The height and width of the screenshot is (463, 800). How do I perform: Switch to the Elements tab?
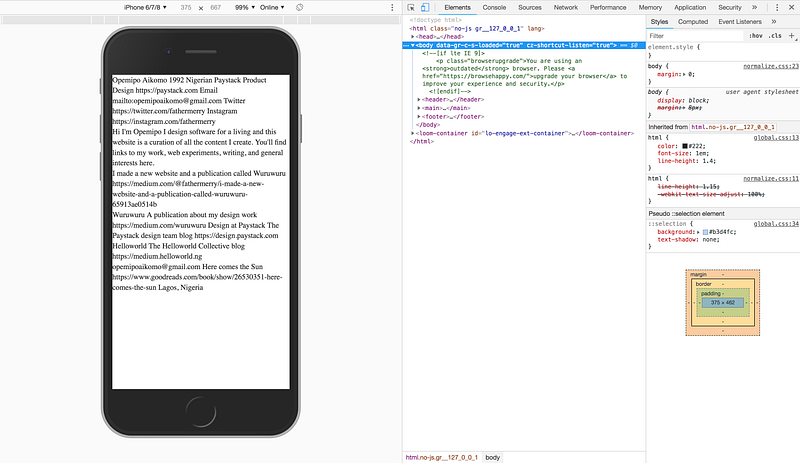click(x=457, y=8)
